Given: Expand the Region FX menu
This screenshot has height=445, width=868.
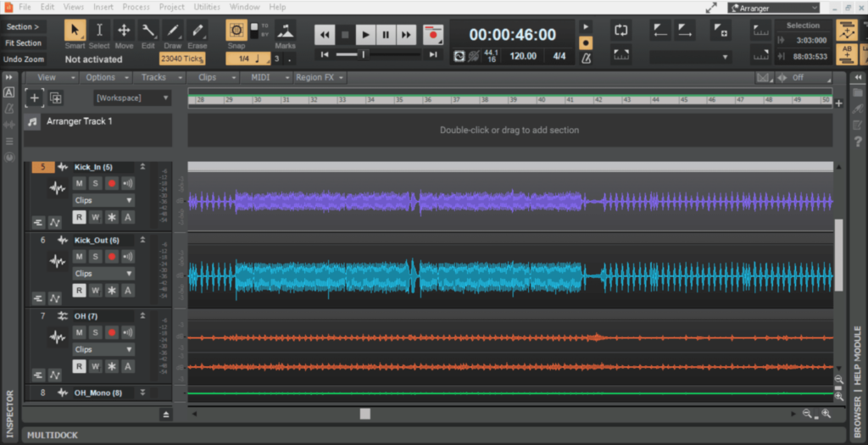Looking at the screenshot, I should [320, 77].
